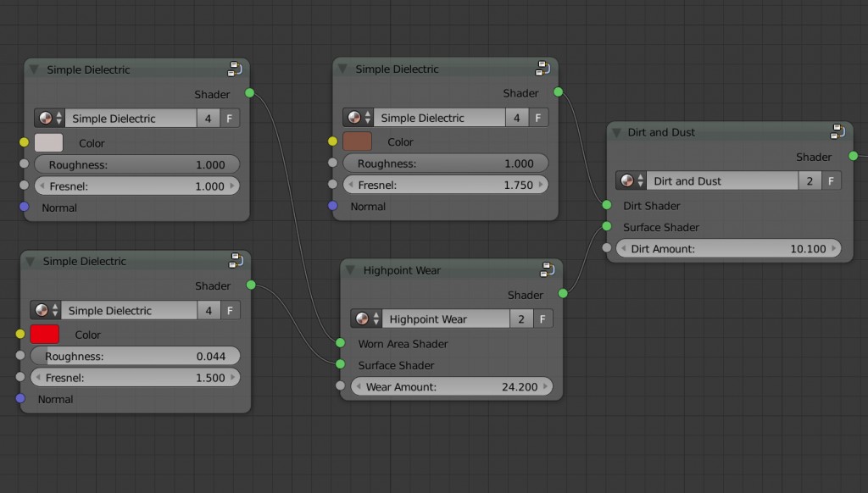
Task: Click the yellow Color socket on the red-colored node
Action: pyautogui.click(x=20, y=335)
